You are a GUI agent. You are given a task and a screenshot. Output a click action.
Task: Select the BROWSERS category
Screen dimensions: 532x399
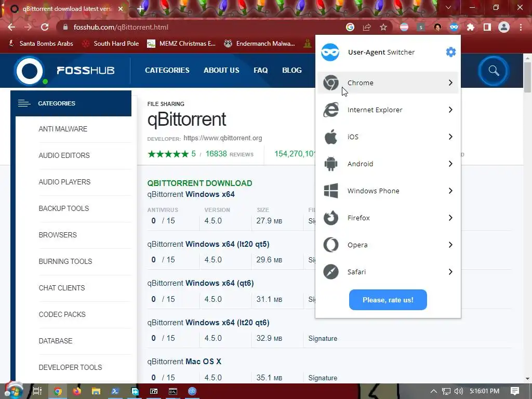(x=58, y=235)
